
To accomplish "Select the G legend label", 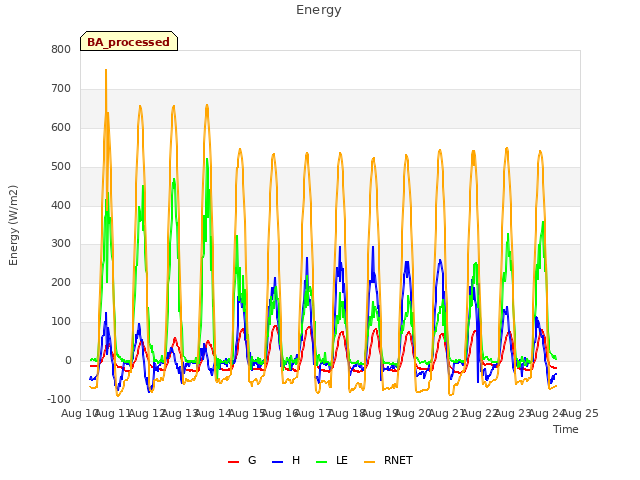I will click(252, 460).
